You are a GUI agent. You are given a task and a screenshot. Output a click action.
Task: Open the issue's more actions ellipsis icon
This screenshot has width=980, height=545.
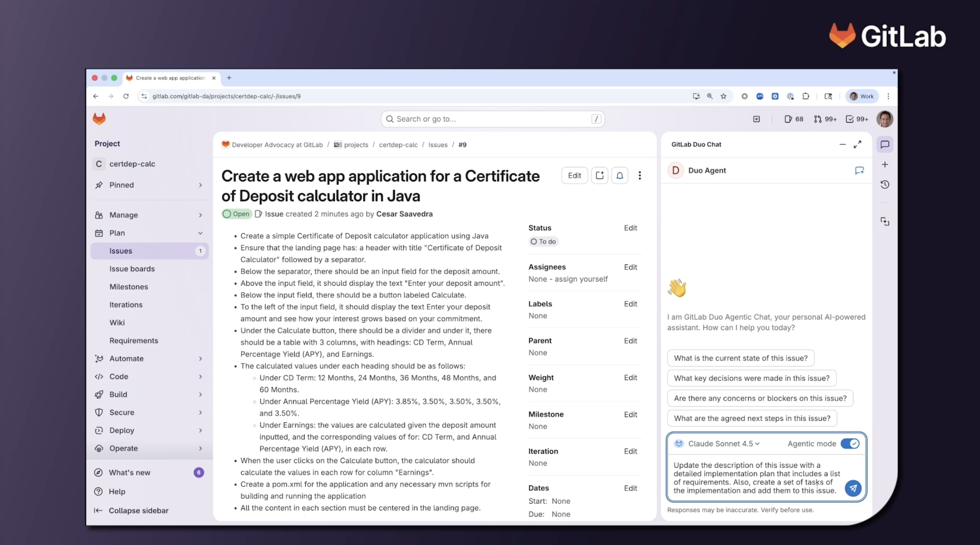(x=640, y=175)
